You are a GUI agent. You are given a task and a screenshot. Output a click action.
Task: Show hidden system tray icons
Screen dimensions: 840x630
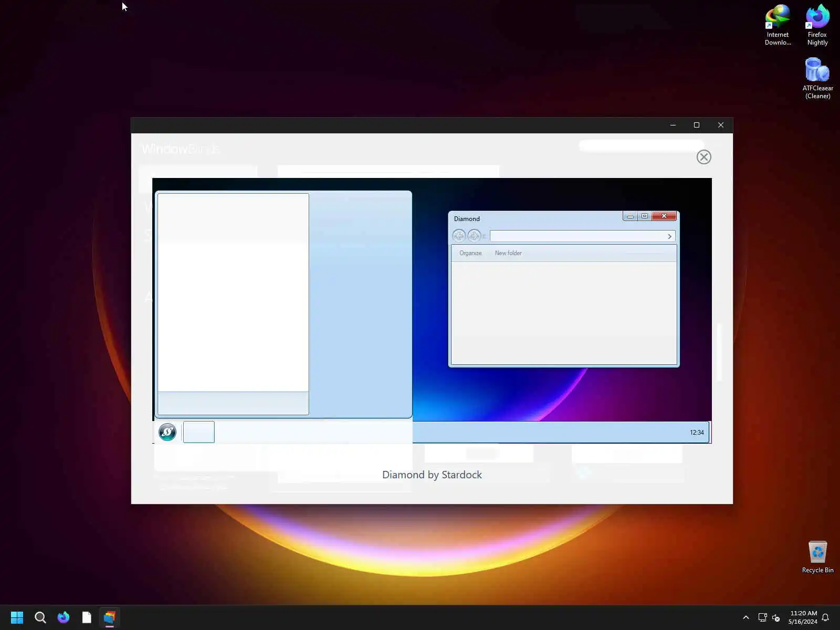(x=746, y=617)
